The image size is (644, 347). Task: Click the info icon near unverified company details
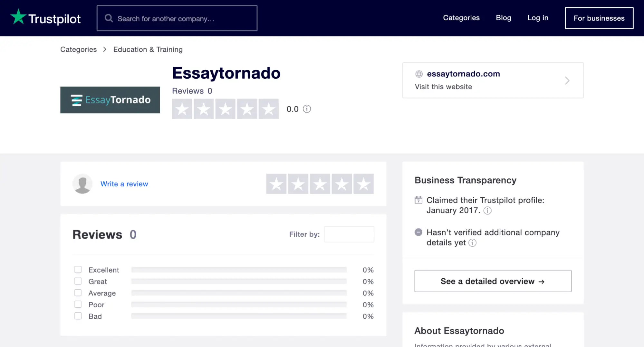tap(472, 243)
